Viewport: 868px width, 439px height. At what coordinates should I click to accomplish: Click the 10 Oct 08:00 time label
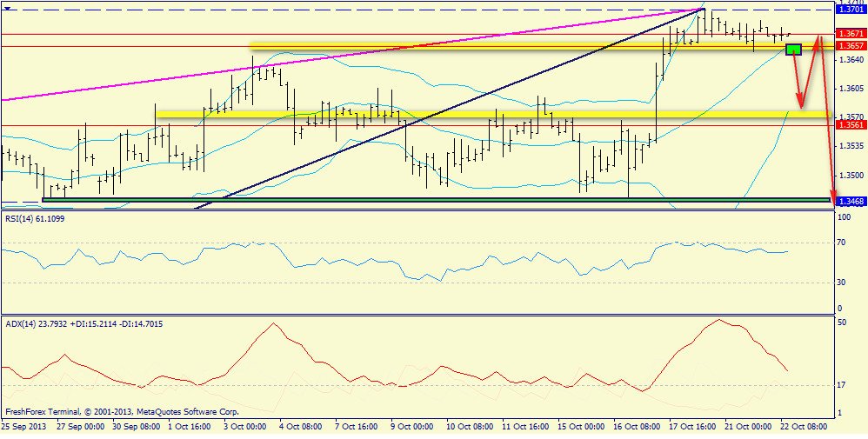pos(470,427)
